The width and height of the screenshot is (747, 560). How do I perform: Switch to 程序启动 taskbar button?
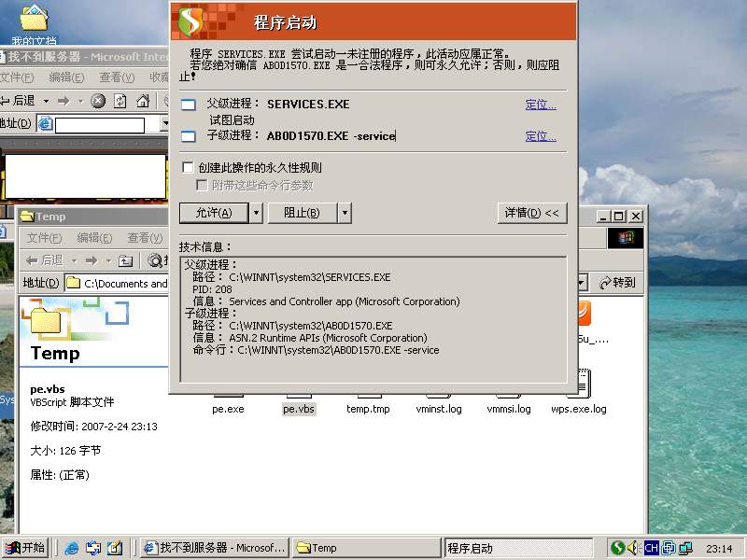coord(518,548)
